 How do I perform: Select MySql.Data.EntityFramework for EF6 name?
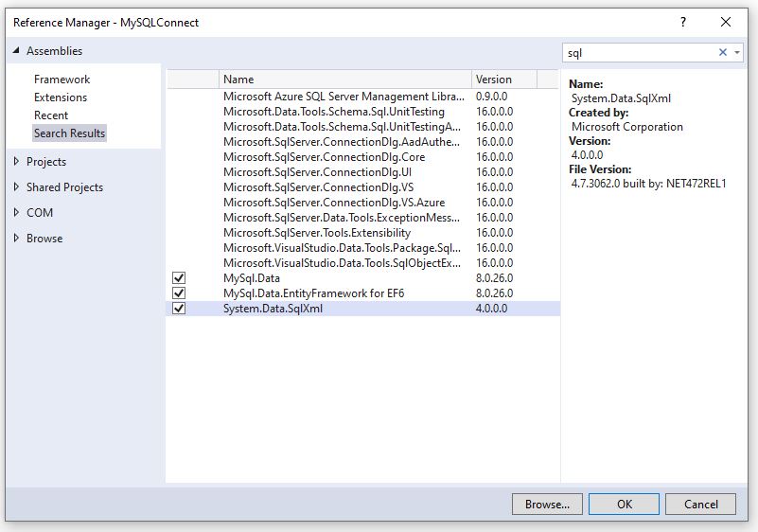tap(313, 293)
